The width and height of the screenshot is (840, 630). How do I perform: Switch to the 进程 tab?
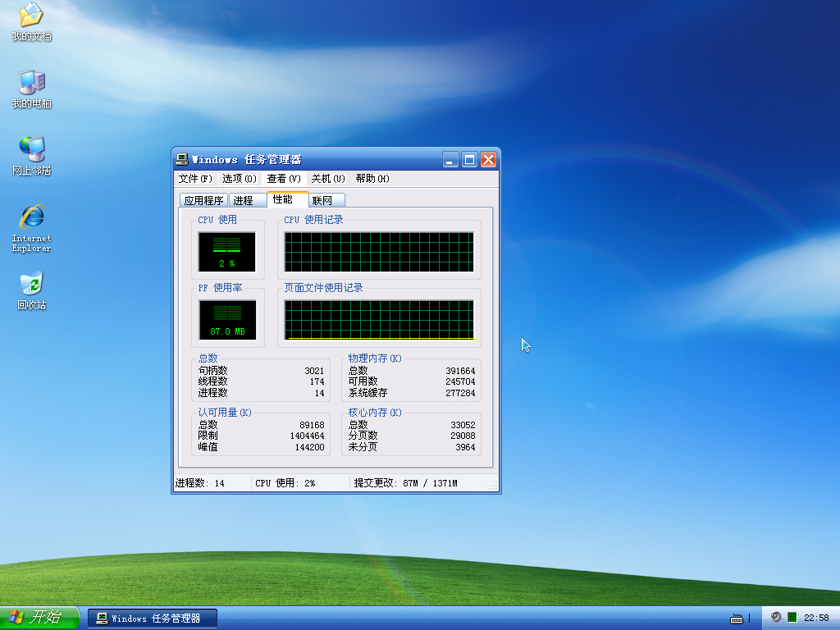click(x=248, y=200)
